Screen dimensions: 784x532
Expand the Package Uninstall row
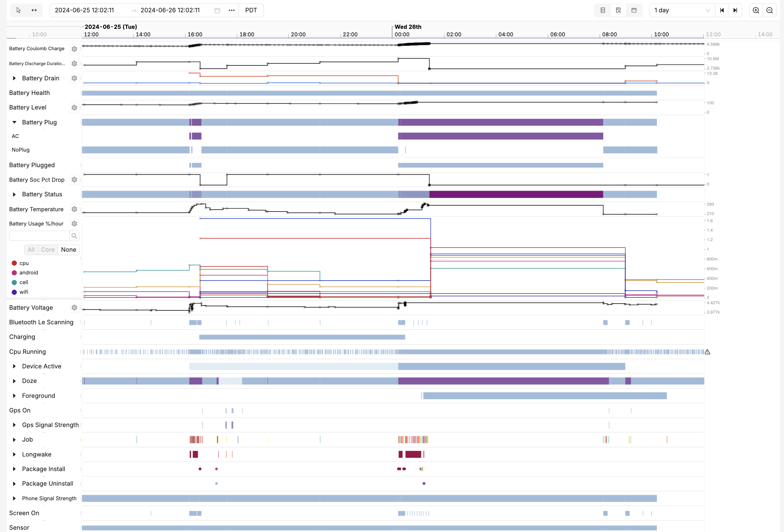14,483
